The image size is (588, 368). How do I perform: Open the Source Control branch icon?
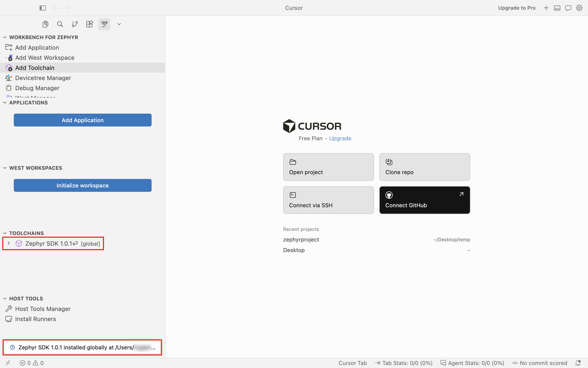[x=75, y=24]
